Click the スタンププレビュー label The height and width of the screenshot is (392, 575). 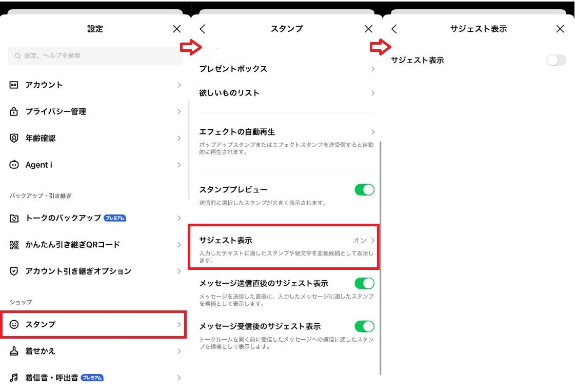pyautogui.click(x=233, y=189)
